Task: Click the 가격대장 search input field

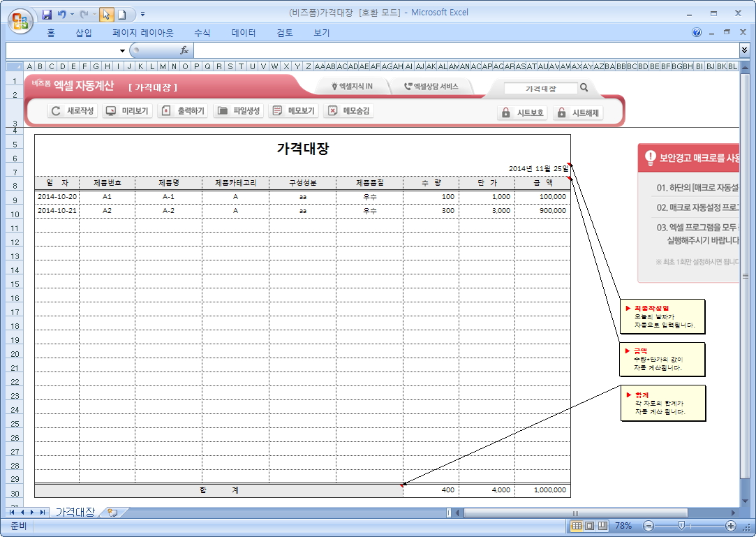Action: 541,89
